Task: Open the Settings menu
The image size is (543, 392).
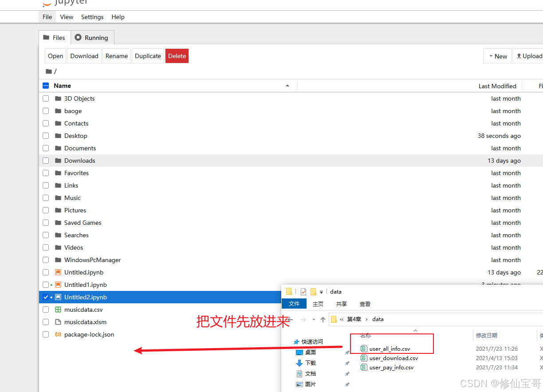Action: click(92, 17)
